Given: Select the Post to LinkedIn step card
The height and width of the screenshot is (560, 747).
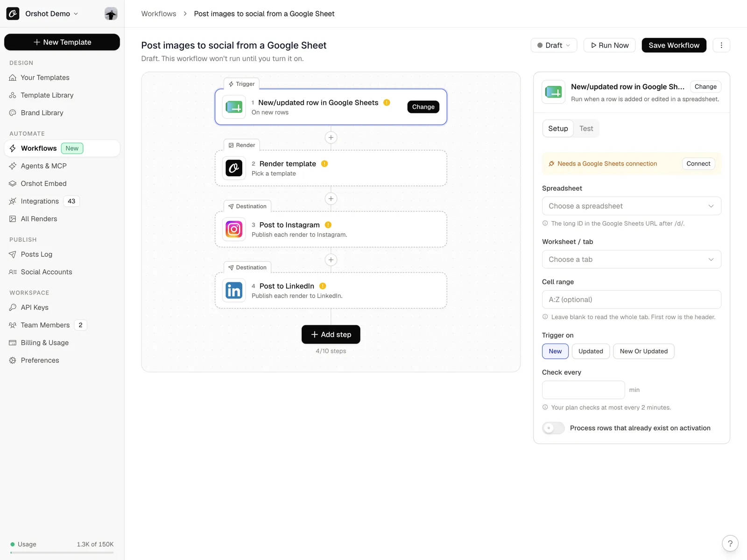Looking at the screenshot, I should 331,290.
